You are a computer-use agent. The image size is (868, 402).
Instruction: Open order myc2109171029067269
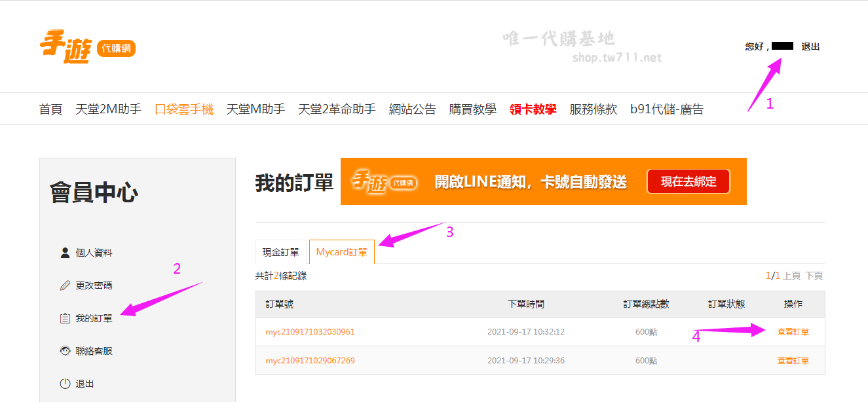310,361
